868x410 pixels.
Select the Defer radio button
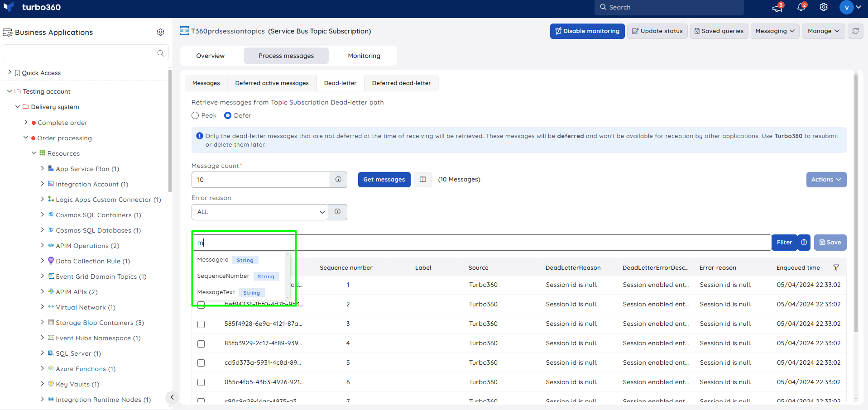(228, 115)
